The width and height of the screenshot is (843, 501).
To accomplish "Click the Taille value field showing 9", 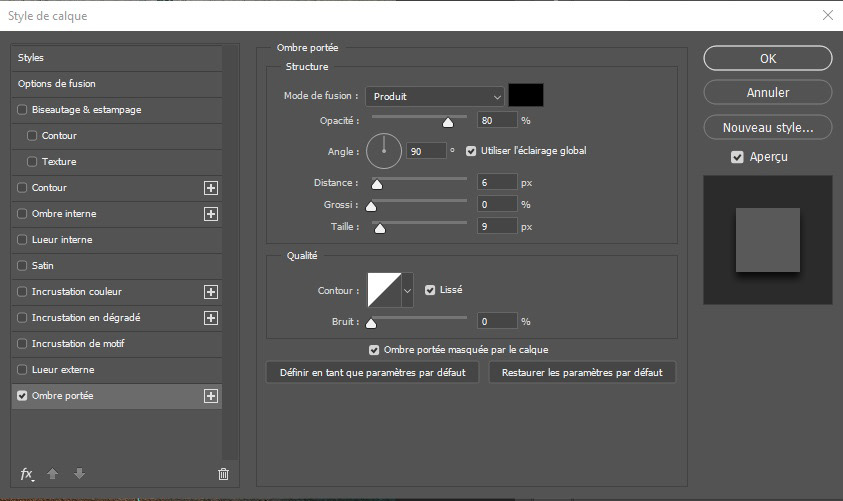I will coord(497,226).
